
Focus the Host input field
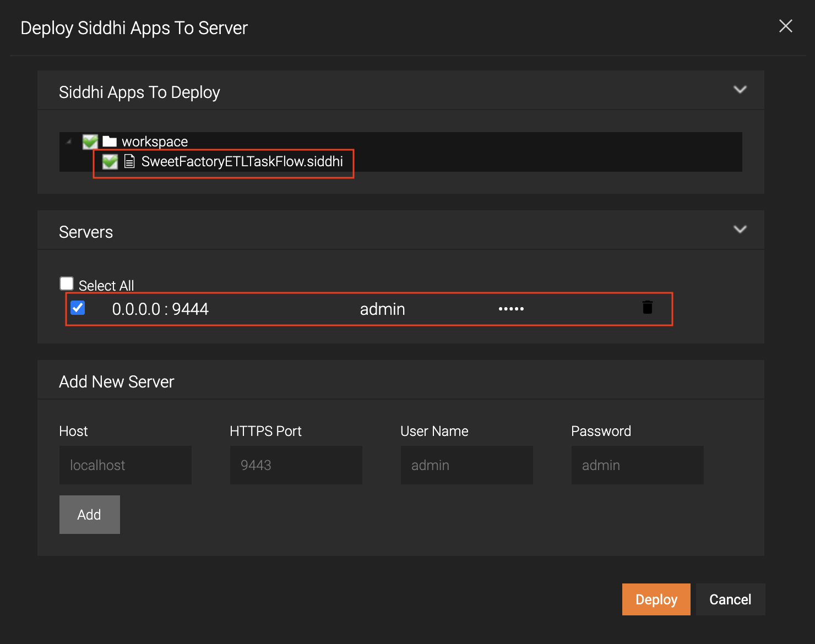(x=126, y=465)
